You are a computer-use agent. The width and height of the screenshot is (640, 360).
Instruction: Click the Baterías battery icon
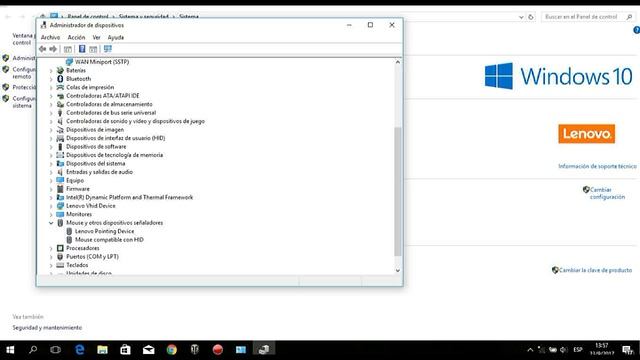[60, 70]
